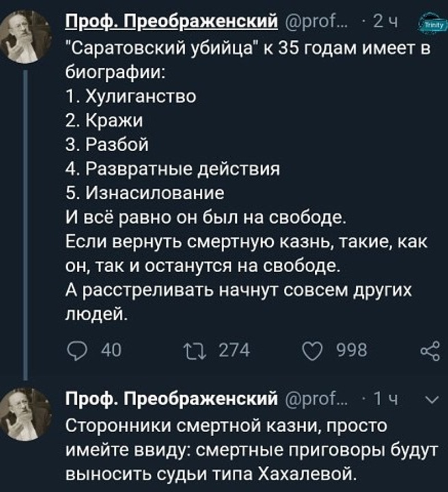
Task: Click the Trinity badge icon
Action: click(x=430, y=24)
